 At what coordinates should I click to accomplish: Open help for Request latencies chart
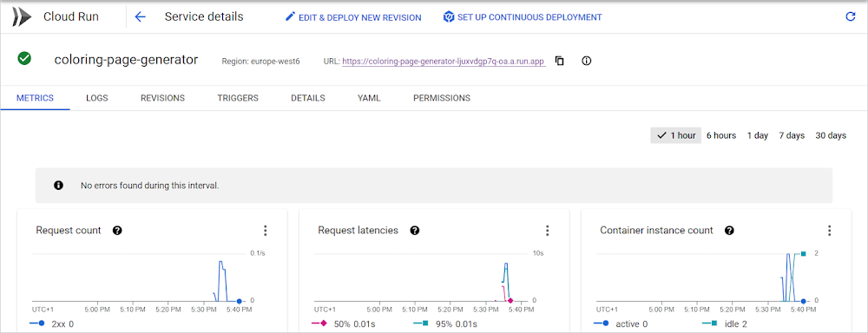click(x=415, y=230)
